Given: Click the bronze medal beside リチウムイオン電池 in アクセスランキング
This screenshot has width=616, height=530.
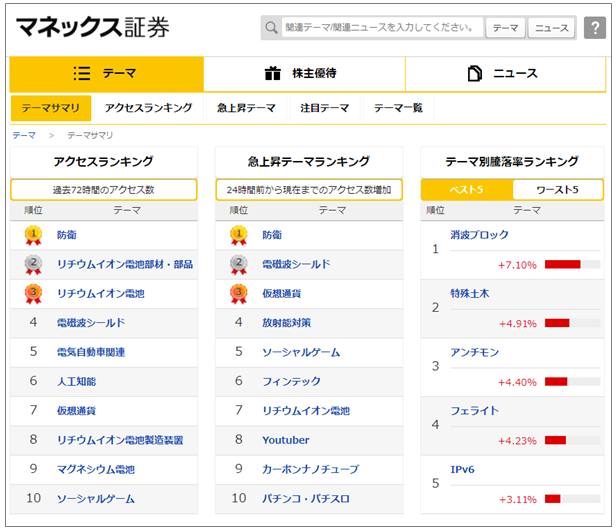Looking at the screenshot, I should (x=33, y=294).
